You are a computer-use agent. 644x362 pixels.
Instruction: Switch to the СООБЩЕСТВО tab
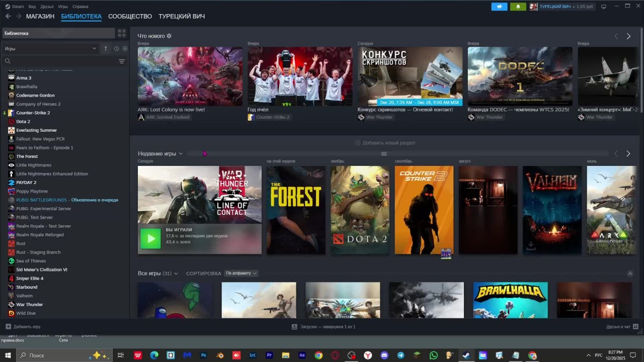click(x=130, y=16)
